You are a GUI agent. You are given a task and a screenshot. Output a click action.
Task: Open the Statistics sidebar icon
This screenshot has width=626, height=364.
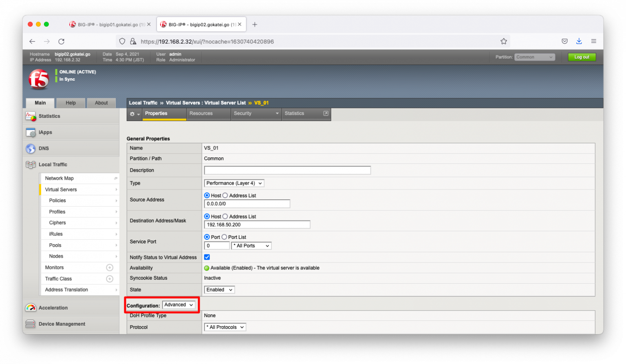pos(31,116)
